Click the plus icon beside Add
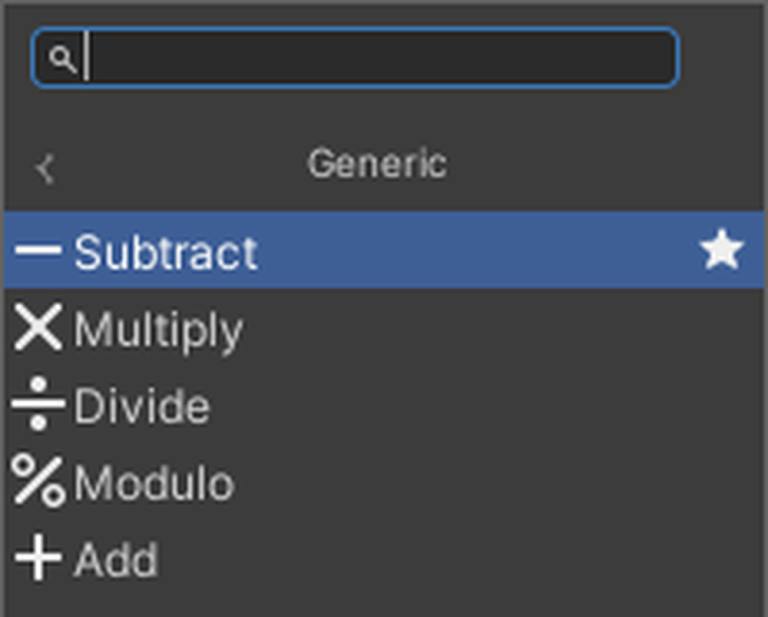Screen dimensions: 768x617 38,559
